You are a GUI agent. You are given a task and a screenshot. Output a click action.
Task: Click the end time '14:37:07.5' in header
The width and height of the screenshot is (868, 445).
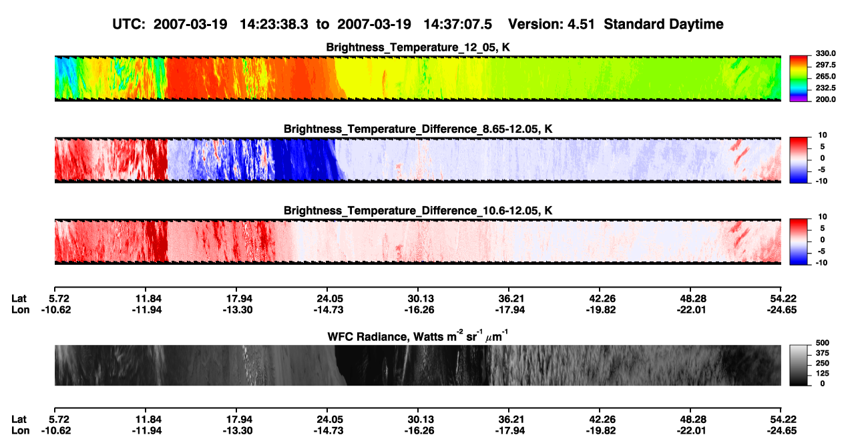pos(458,25)
